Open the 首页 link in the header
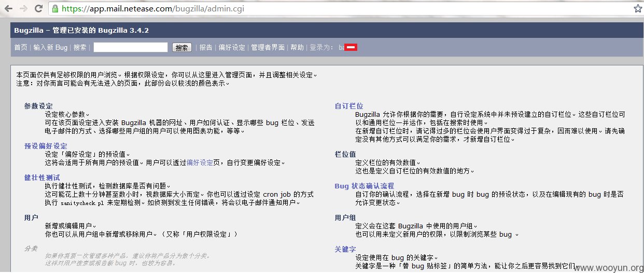 click(x=21, y=47)
